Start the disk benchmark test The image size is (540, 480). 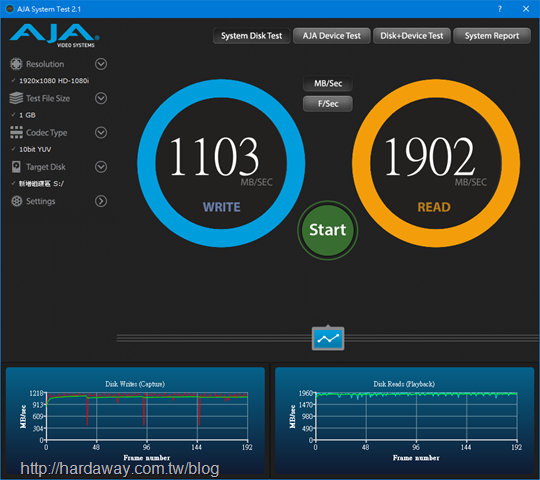[x=328, y=230]
